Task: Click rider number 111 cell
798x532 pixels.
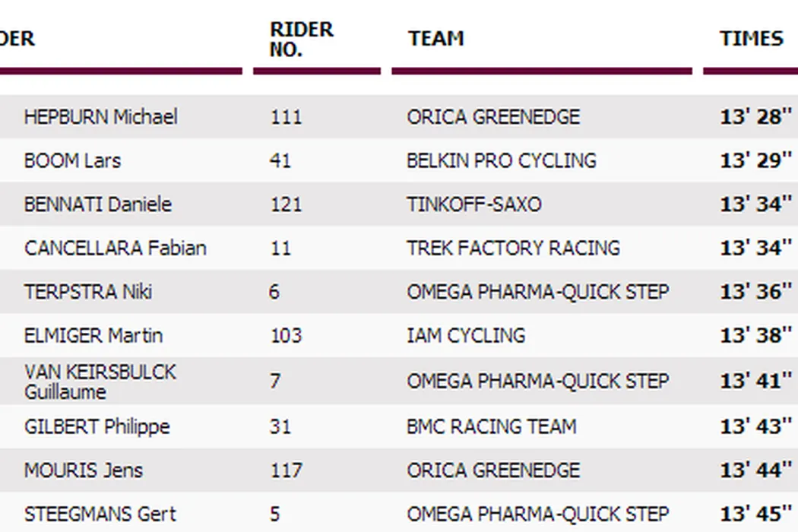Action: [286, 117]
